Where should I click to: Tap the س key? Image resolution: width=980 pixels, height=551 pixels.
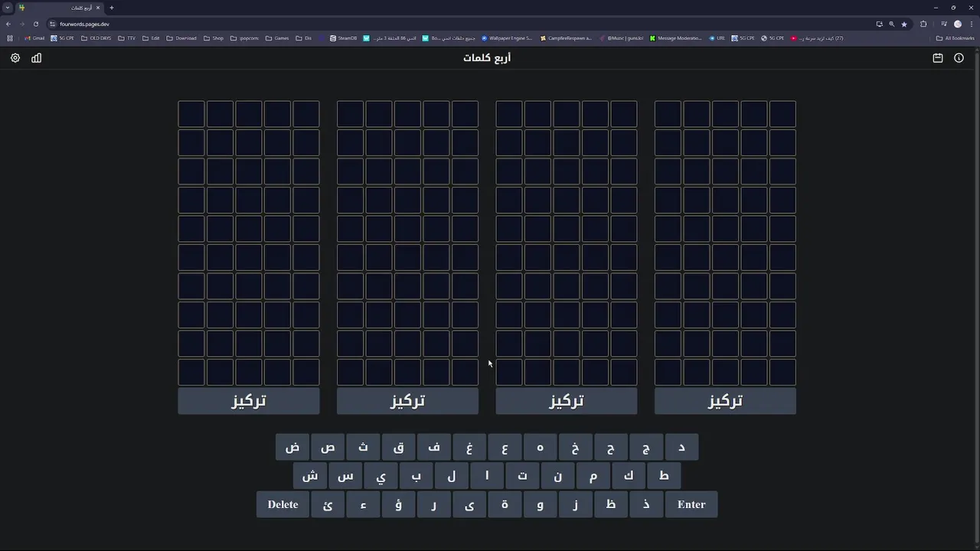point(345,476)
